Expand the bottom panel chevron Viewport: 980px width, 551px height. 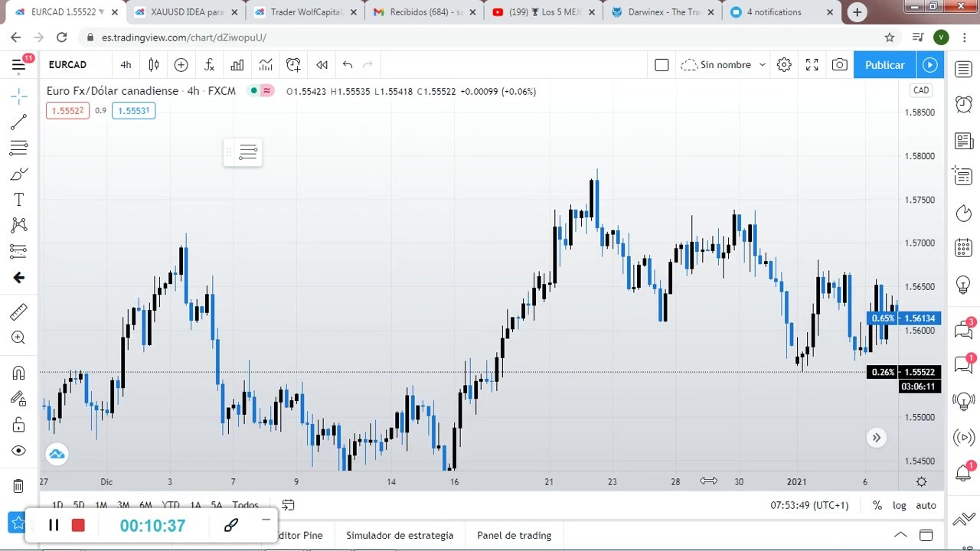(900, 535)
